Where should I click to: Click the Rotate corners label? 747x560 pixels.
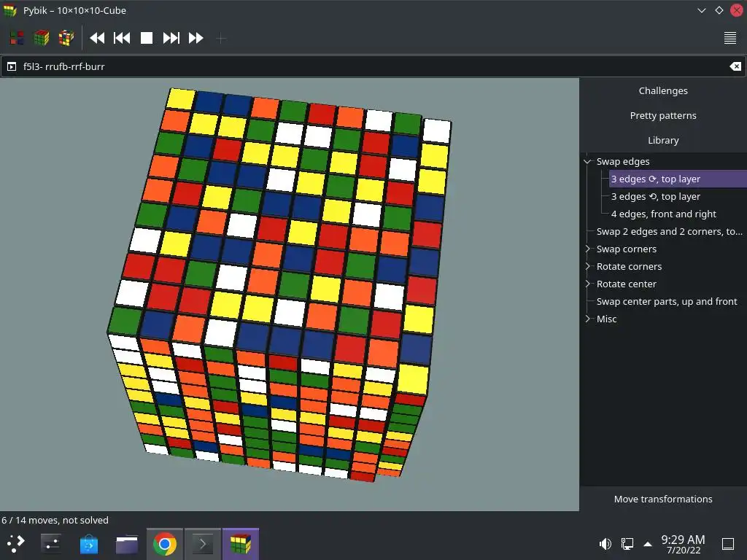click(x=629, y=266)
